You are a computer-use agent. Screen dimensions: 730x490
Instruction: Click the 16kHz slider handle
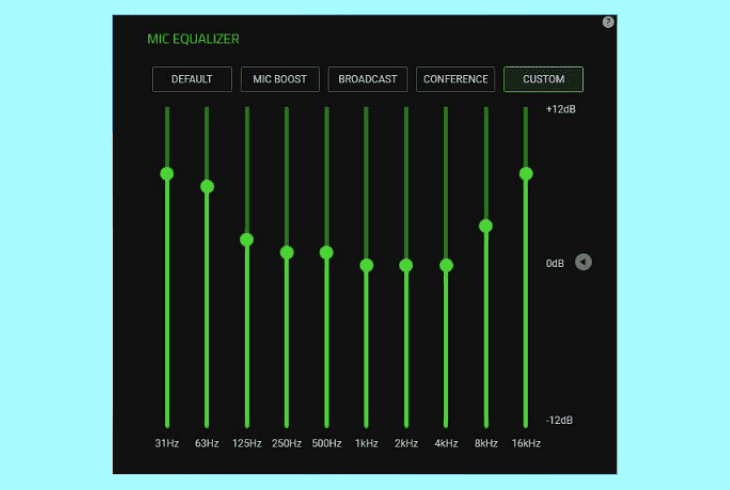pyautogui.click(x=526, y=174)
